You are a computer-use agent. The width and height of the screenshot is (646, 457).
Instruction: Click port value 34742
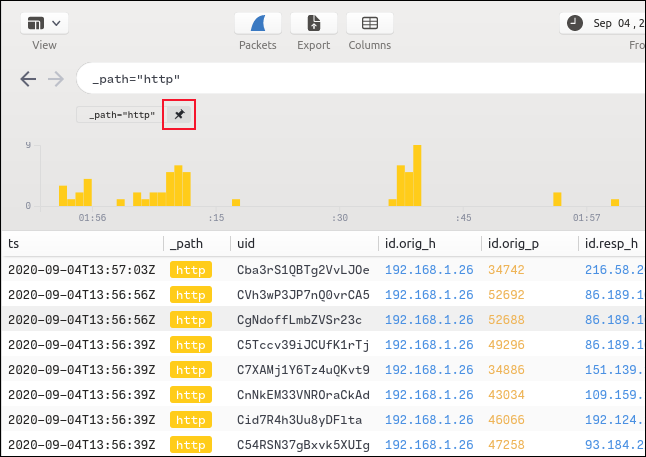pos(506,270)
